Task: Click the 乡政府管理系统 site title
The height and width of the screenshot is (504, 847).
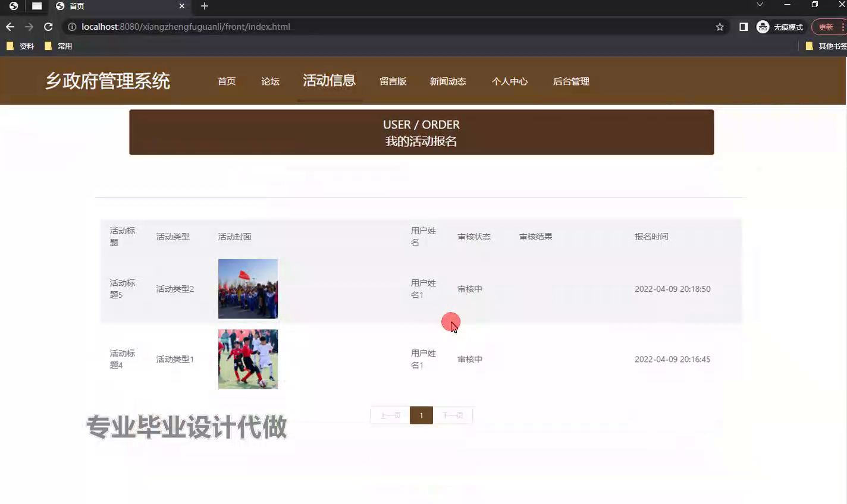Action: (x=108, y=81)
